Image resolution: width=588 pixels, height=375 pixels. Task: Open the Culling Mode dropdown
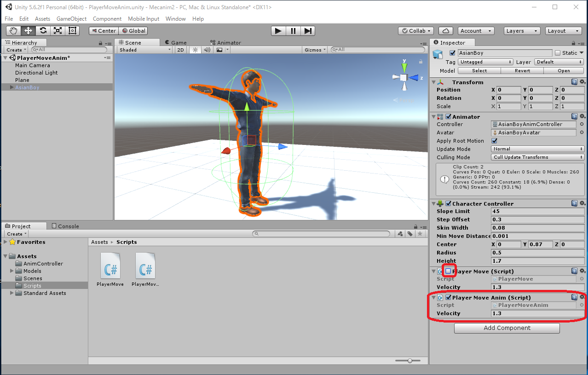[537, 157]
